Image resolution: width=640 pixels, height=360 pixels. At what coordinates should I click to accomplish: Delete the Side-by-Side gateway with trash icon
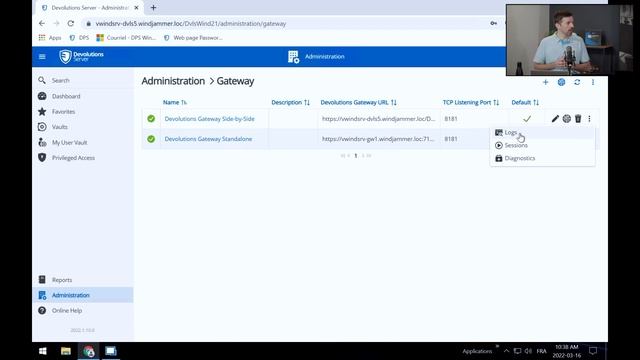(x=578, y=119)
